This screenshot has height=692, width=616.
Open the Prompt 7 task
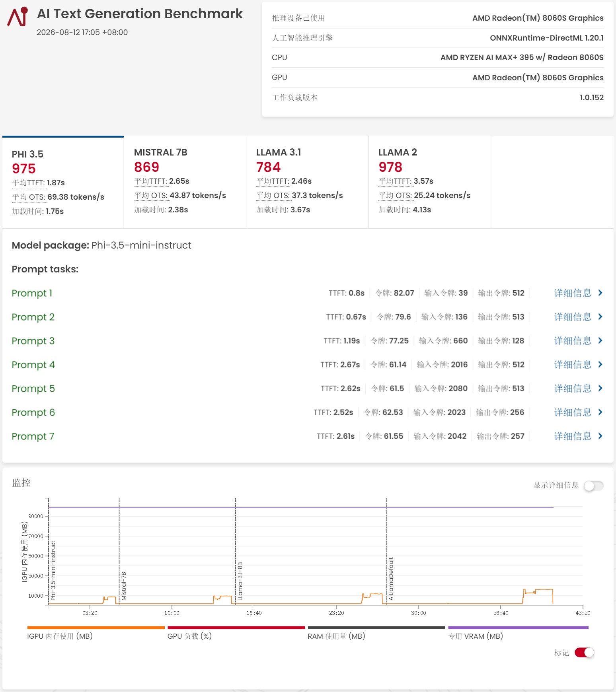33,436
